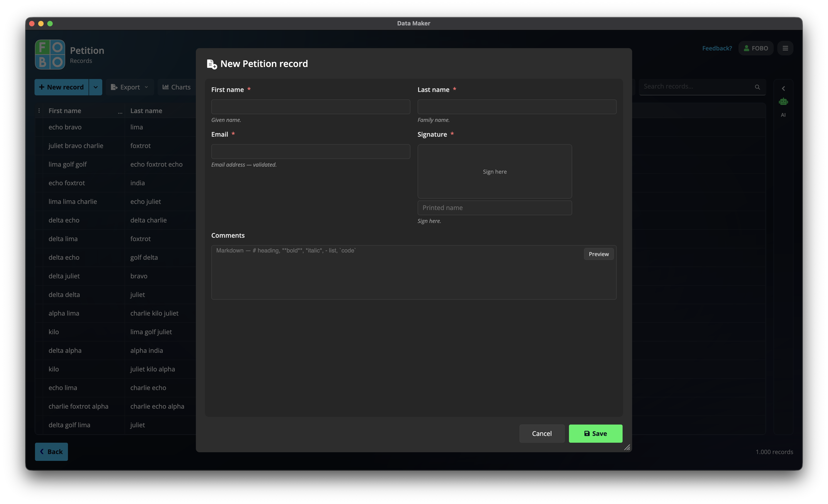Click the Feedback? link
The height and width of the screenshot is (504, 828).
(x=717, y=48)
